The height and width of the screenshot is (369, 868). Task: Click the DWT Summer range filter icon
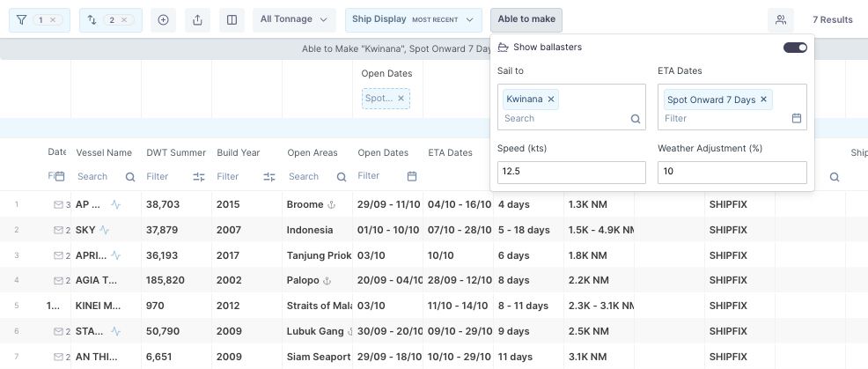tap(199, 177)
